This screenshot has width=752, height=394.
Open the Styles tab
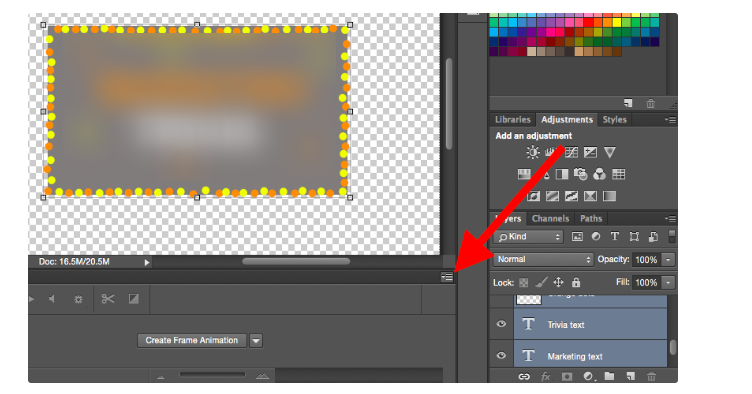614,119
